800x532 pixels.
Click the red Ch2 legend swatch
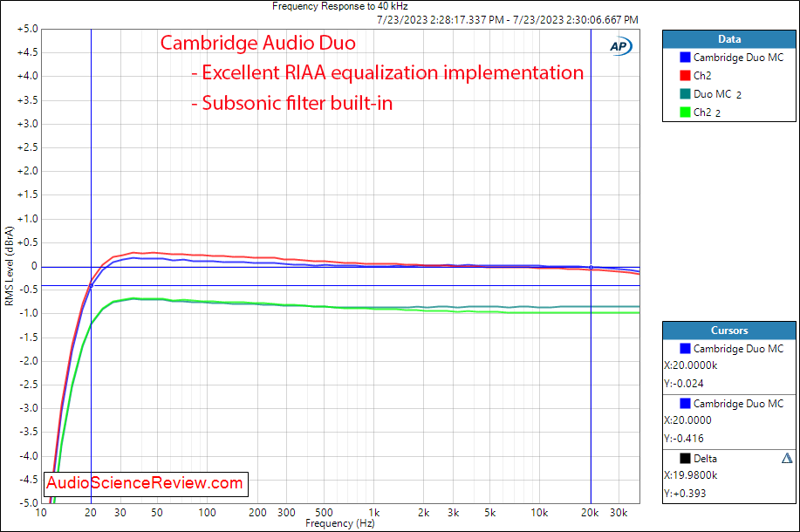tap(685, 76)
